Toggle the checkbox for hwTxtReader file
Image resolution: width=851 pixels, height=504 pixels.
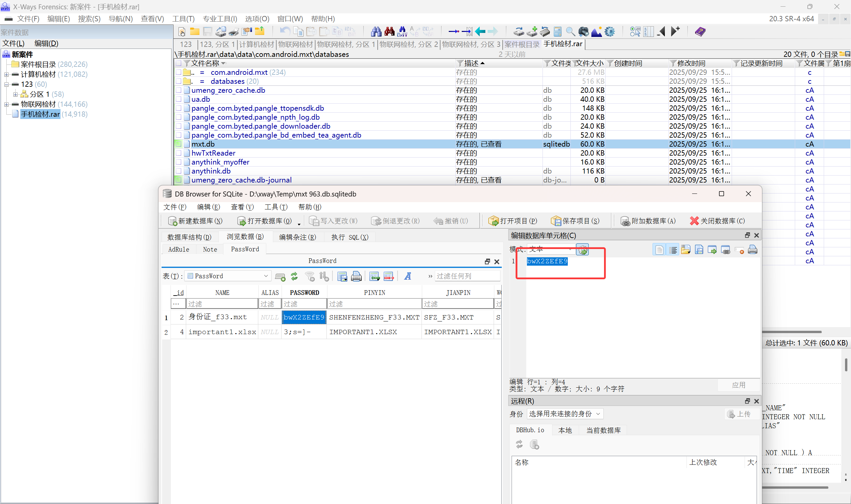pos(179,153)
